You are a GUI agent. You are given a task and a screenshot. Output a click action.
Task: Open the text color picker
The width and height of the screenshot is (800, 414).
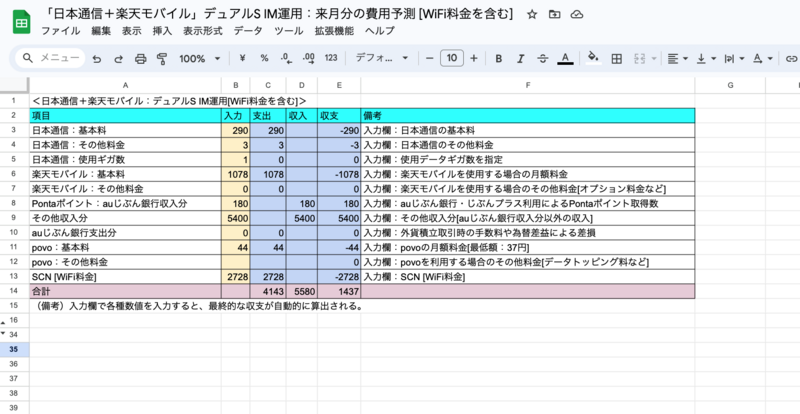click(x=565, y=59)
